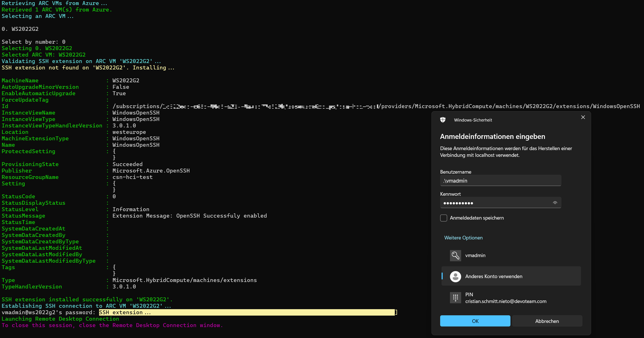The height and width of the screenshot is (338, 644).
Task: Click the StatusLevel Information value
Action: pos(131,209)
